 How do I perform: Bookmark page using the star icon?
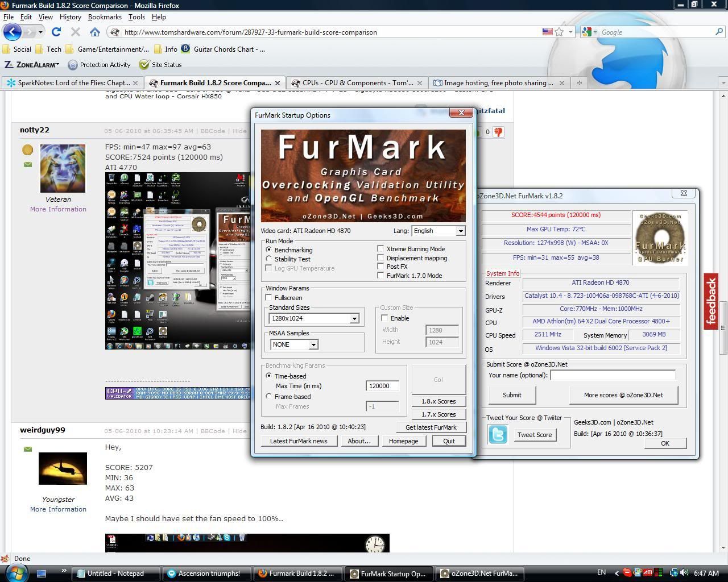point(560,32)
